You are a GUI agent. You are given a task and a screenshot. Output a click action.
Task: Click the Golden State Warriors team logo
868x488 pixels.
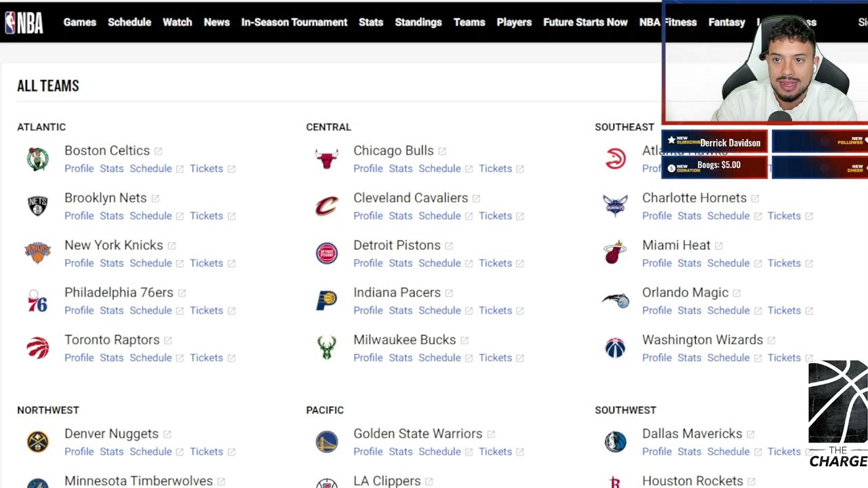pos(327,442)
